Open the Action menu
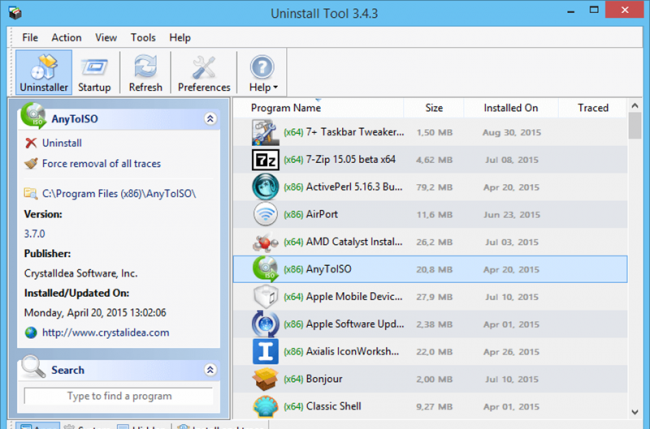This screenshot has height=429, width=650. [x=66, y=38]
